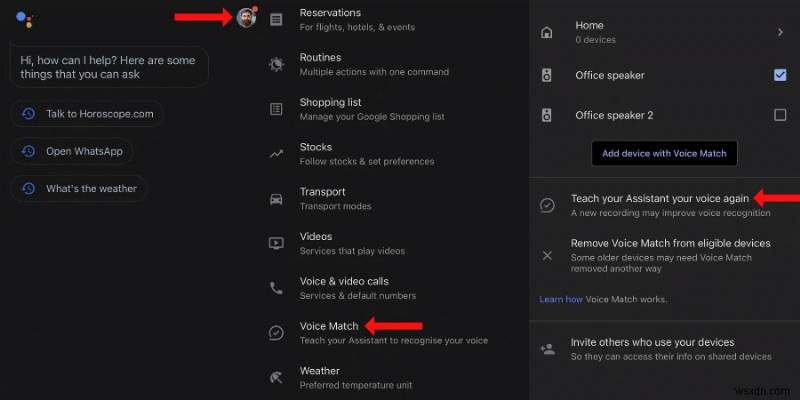This screenshot has height=400, width=800.
Task: Open the Videos settings entry
Action: 316,237
